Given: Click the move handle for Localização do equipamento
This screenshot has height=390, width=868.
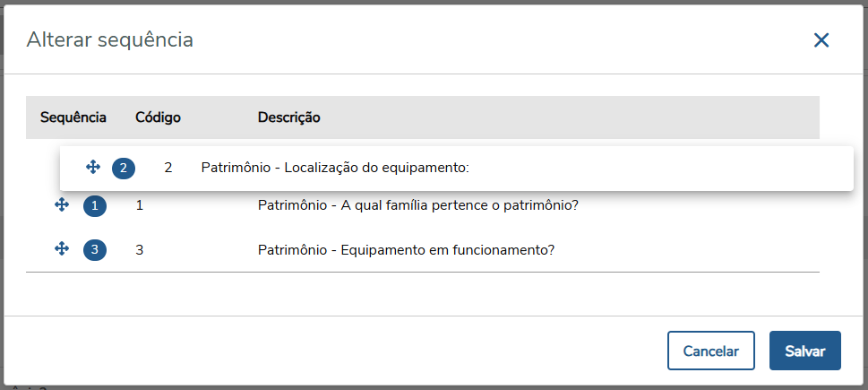Looking at the screenshot, I should [93, 167].
